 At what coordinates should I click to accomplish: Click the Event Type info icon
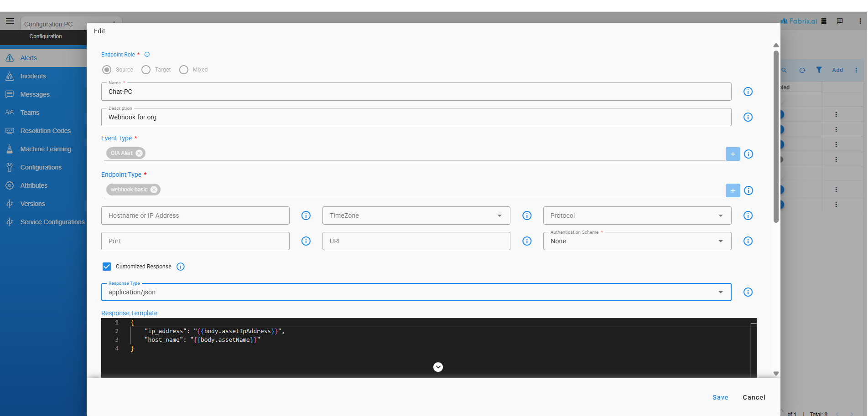pos(748,154)
